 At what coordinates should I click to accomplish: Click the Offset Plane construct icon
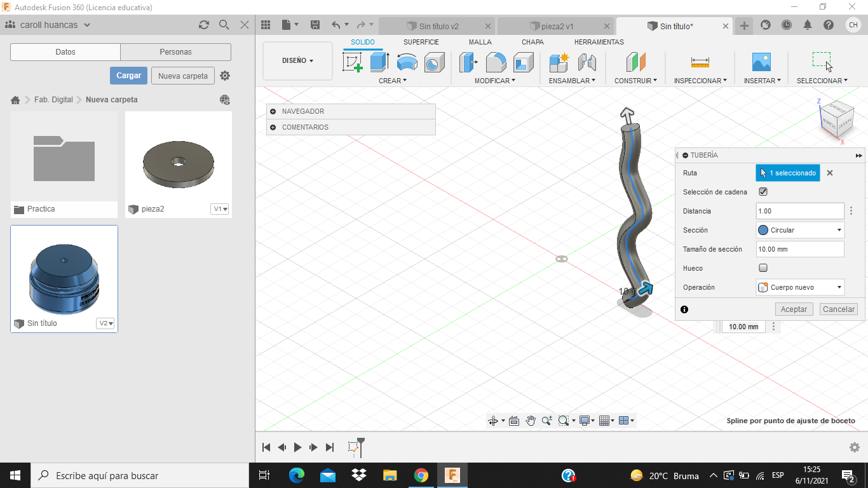635,62
